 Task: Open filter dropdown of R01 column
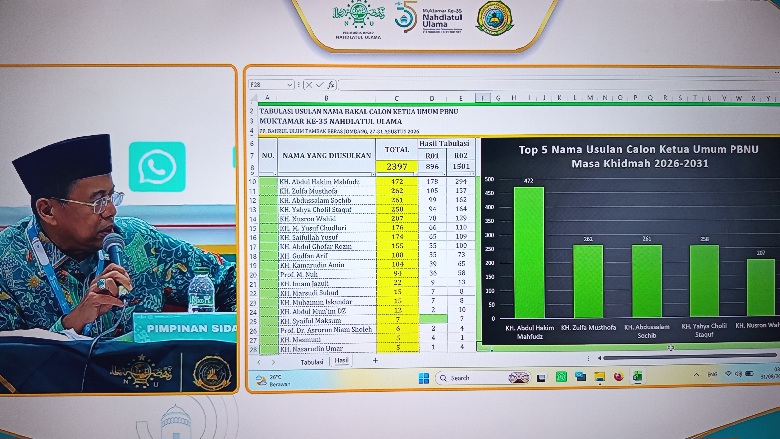443,173
